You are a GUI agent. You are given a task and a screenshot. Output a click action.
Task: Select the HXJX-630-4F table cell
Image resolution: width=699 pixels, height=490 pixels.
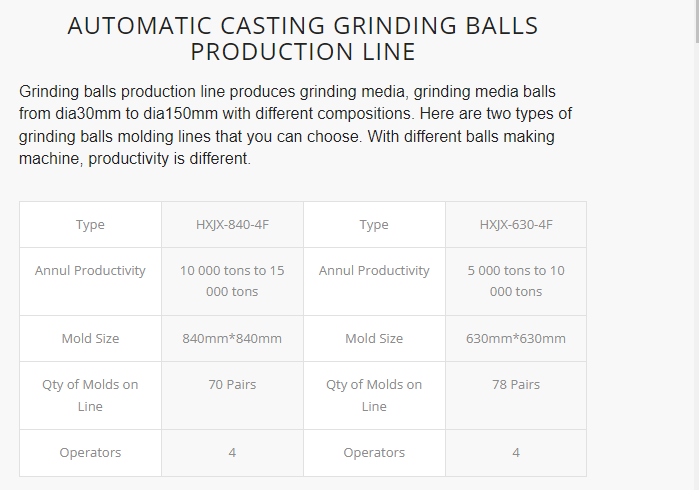pyautogui.click(x=516, y=224)
